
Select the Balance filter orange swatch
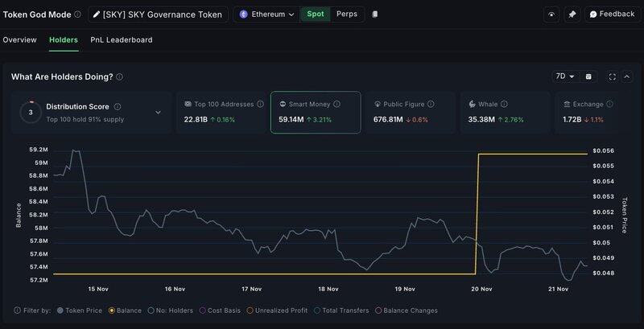[112, 310]
